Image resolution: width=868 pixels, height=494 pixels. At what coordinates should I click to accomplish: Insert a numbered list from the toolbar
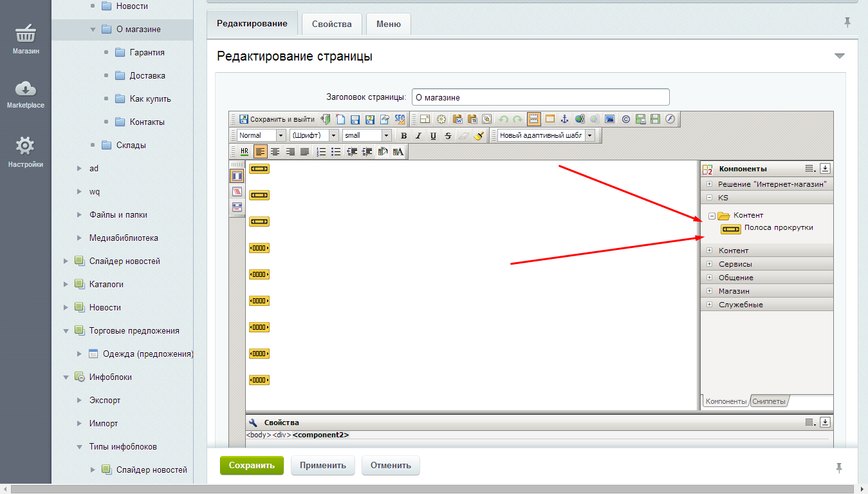pos(321,152)
